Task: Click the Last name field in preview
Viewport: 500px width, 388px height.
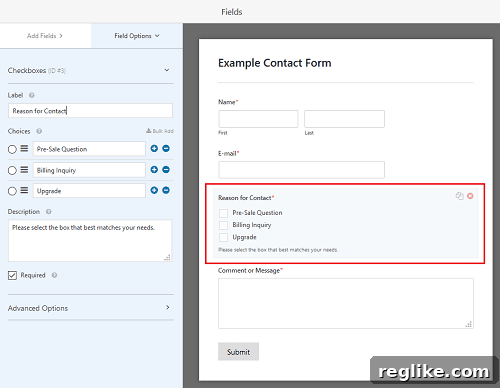Action: tap(344, 119)
